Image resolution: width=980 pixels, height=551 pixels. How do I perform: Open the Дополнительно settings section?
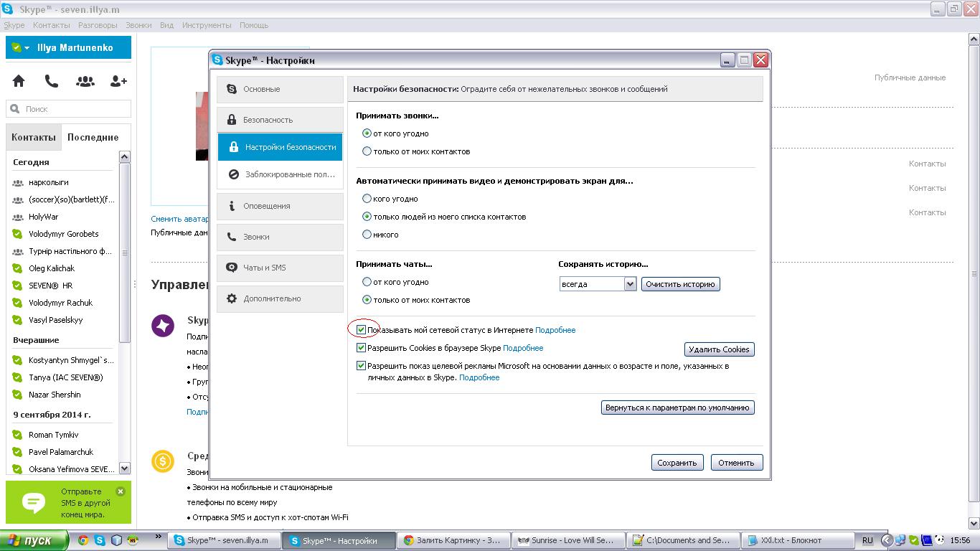coord(280,298)
